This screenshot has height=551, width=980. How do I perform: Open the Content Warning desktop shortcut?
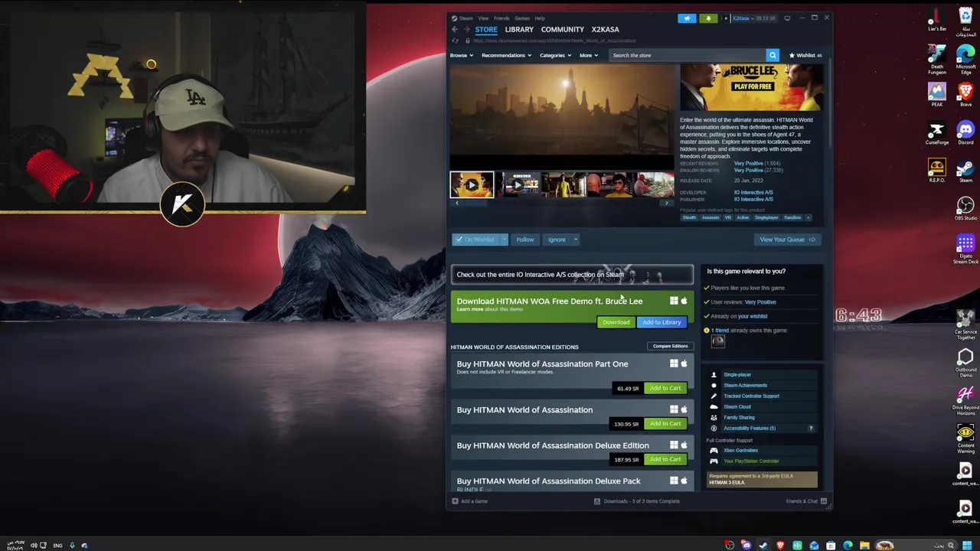[x=965, y=437]
